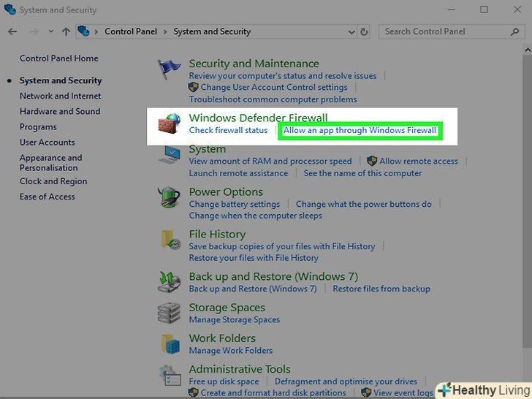Click Restore files from backup
Viewport: 532px width, 399px height.
[381, 289]
